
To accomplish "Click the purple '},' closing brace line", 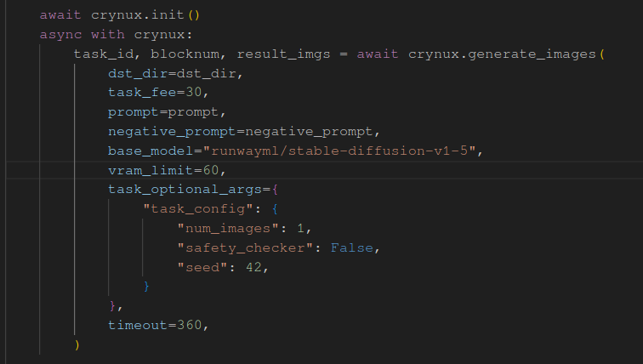I will click(116, 306).
